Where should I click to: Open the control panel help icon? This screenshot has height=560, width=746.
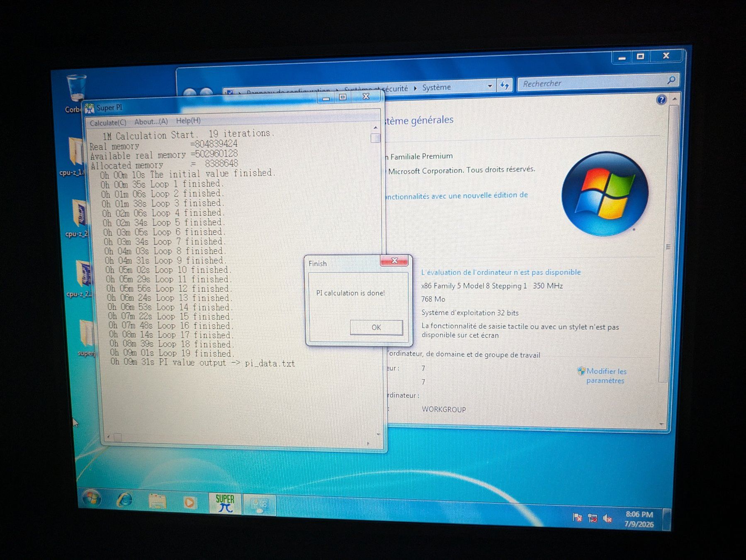661,100
